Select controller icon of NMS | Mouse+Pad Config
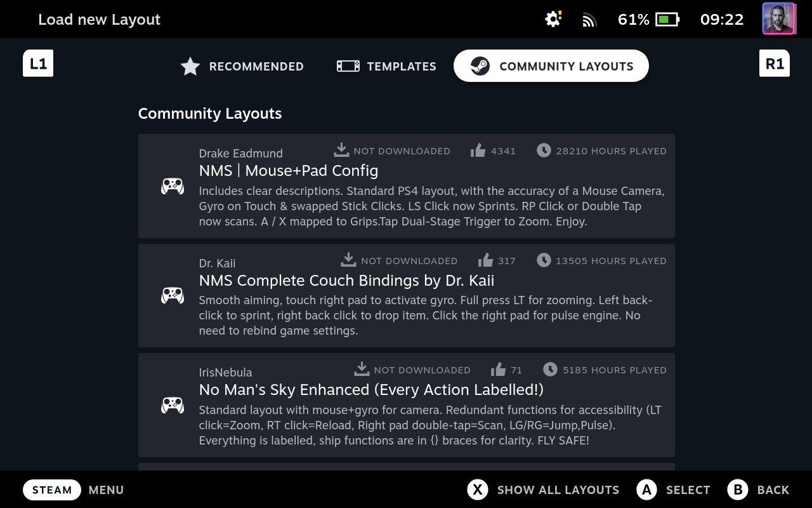812x508 pixels. (173, 186)
